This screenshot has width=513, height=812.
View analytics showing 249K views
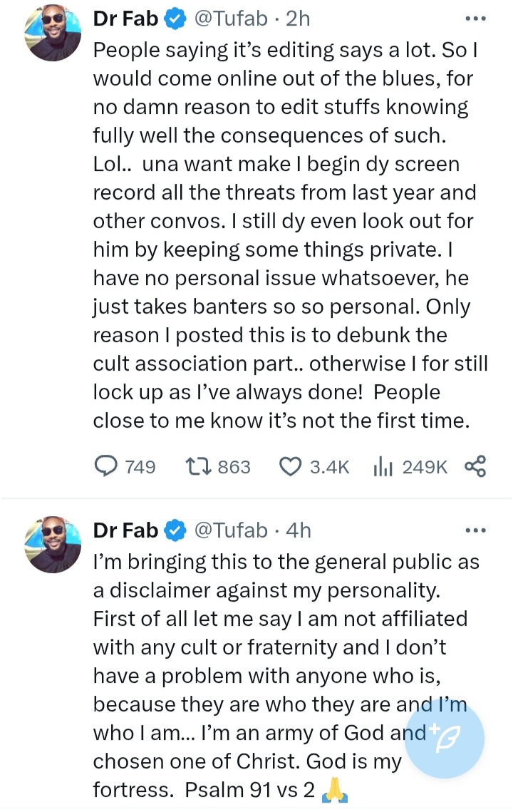click(384, 466)
